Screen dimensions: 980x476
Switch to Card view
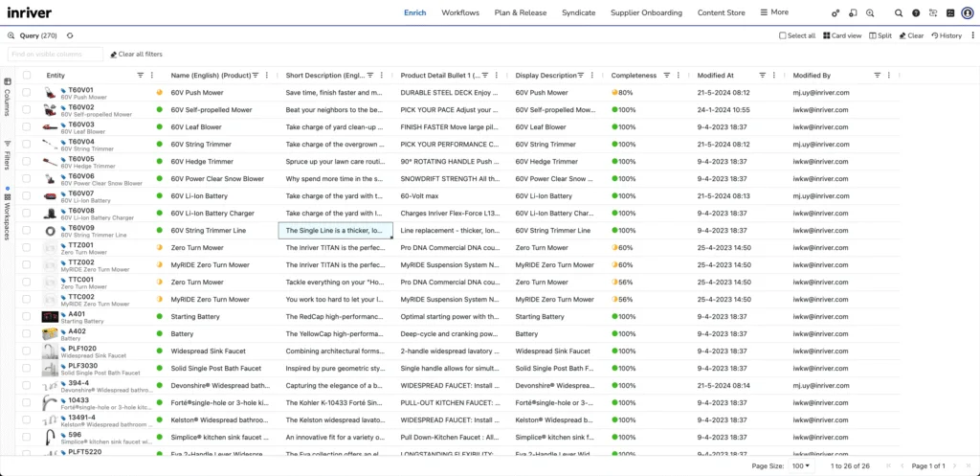pos(842,35)
